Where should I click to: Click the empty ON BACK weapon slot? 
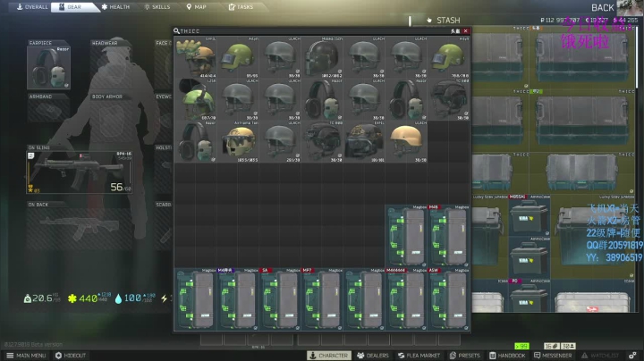[x=80, y=228]
